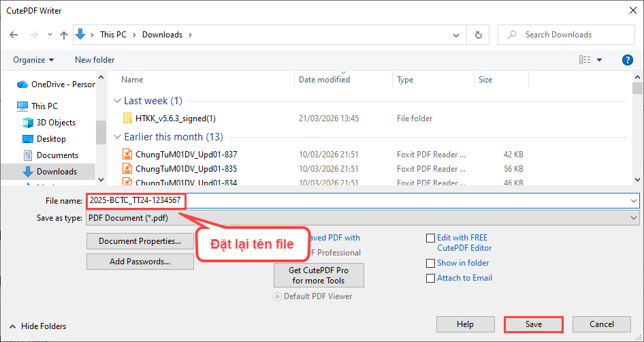Select Default PDF Viewer radio button

(x=278, y=296)
